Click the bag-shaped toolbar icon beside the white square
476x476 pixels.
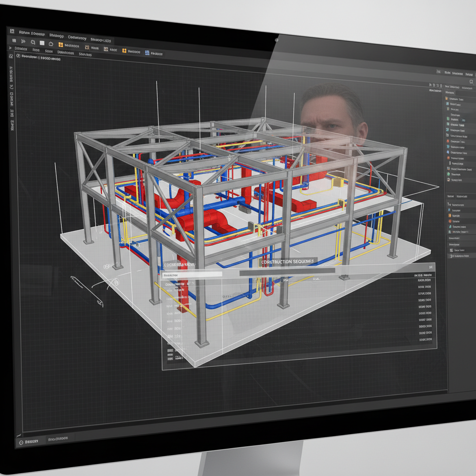coord(51,44)
